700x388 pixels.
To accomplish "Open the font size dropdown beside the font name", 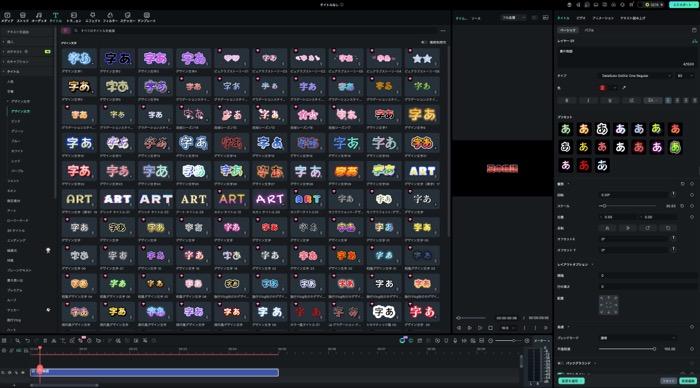I will tap(686, 76).
